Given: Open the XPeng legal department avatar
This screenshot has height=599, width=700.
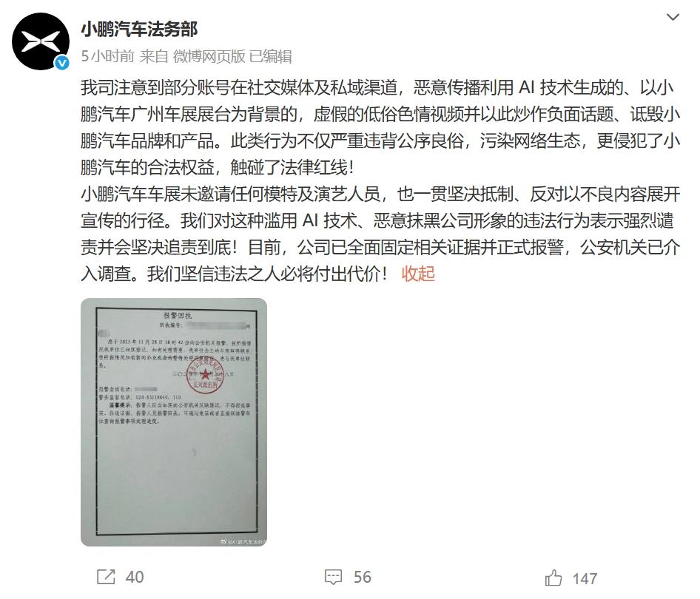Looking at the screenshot, I should [41, 41].
